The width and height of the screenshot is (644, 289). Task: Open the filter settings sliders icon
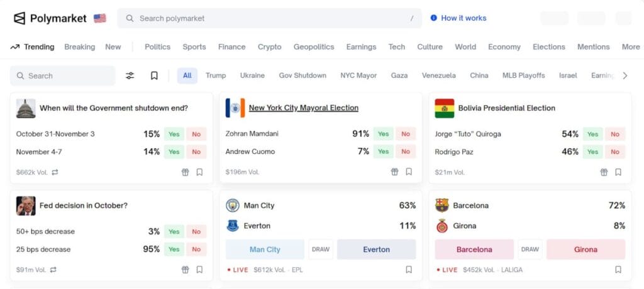(130, 75)
